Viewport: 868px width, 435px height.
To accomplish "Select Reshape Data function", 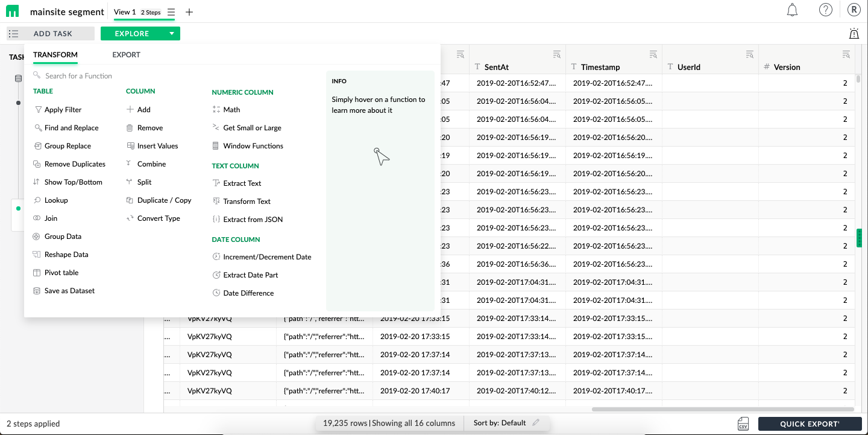I will pos(61,255).
